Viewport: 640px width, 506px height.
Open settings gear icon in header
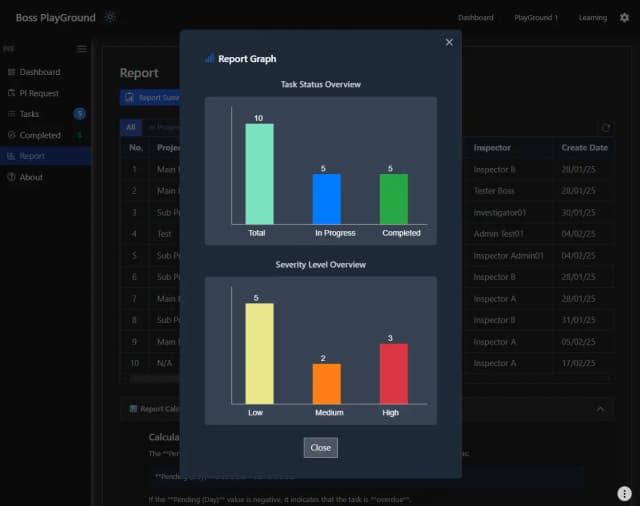click(624, 17)
